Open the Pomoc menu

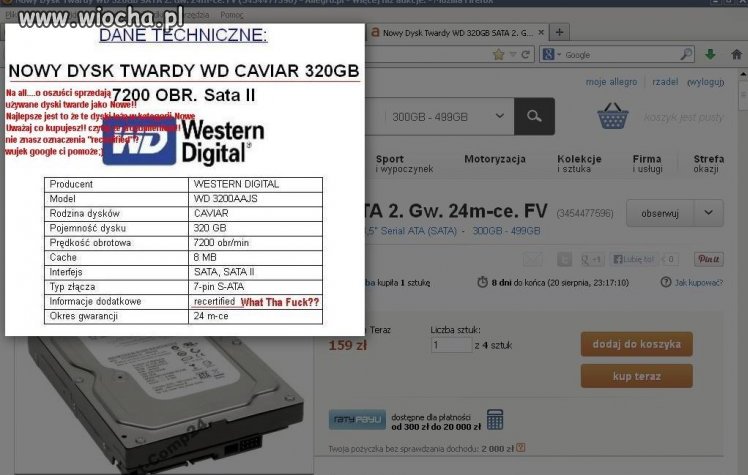tap(232, 15)
